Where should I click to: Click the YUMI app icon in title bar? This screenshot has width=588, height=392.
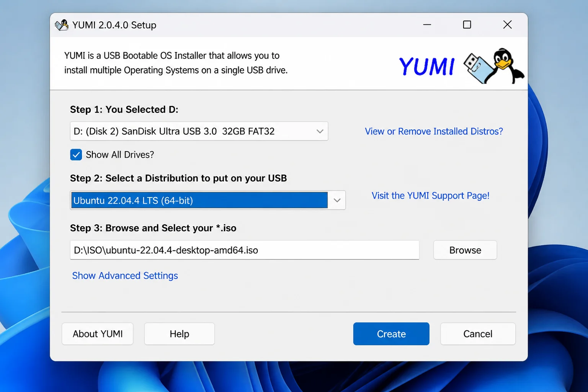pyautogui.click(x=61, y=25)
